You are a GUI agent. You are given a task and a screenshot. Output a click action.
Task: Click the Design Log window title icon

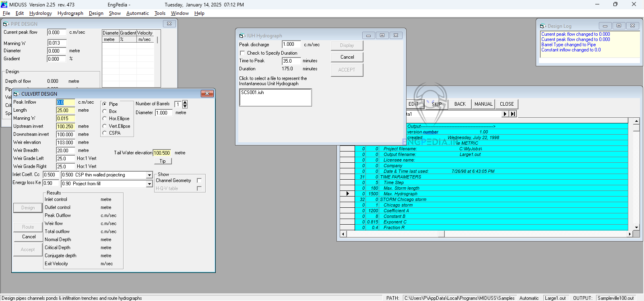coord(543,26)
